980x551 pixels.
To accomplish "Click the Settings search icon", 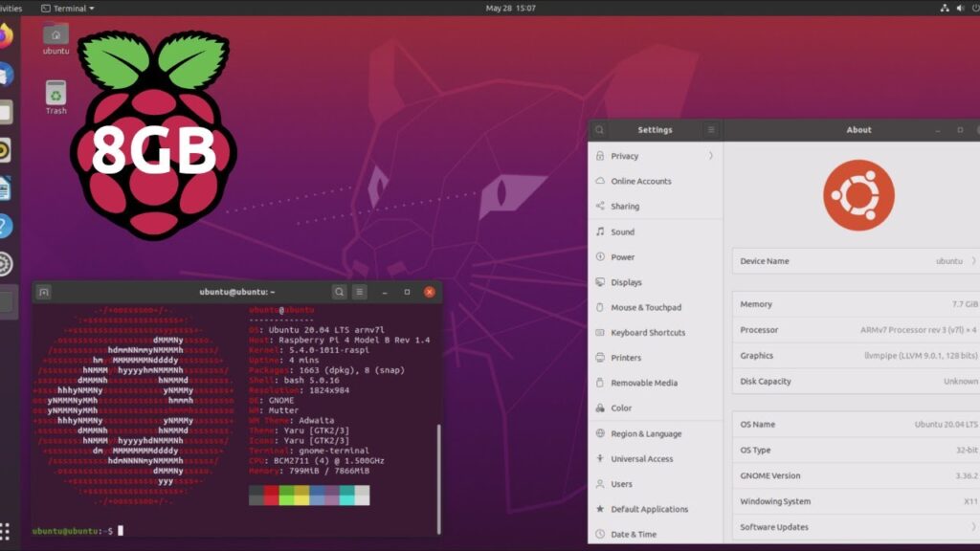I will click(x=599, y=130).
